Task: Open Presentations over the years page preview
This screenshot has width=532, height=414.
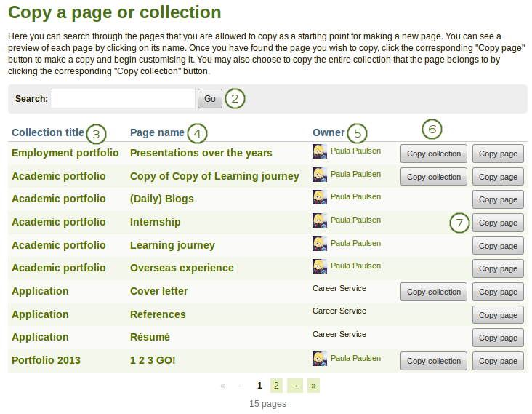Action: point(201,153)
